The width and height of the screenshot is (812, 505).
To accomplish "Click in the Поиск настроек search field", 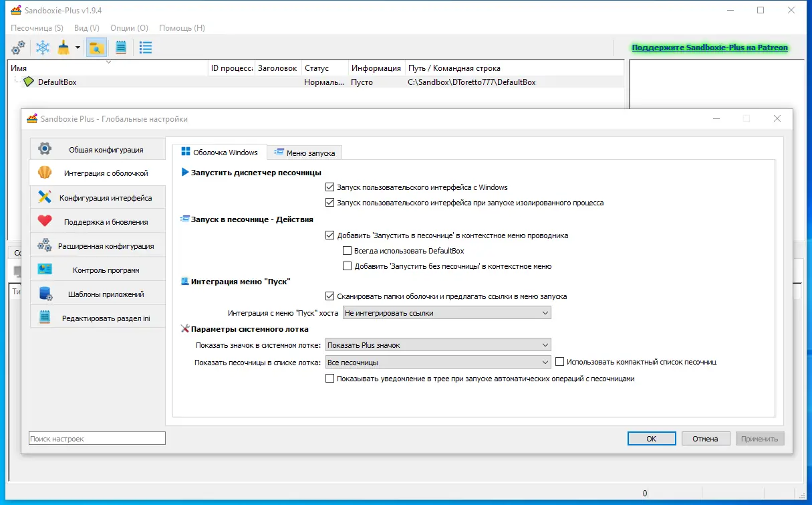I will [97, 439].
